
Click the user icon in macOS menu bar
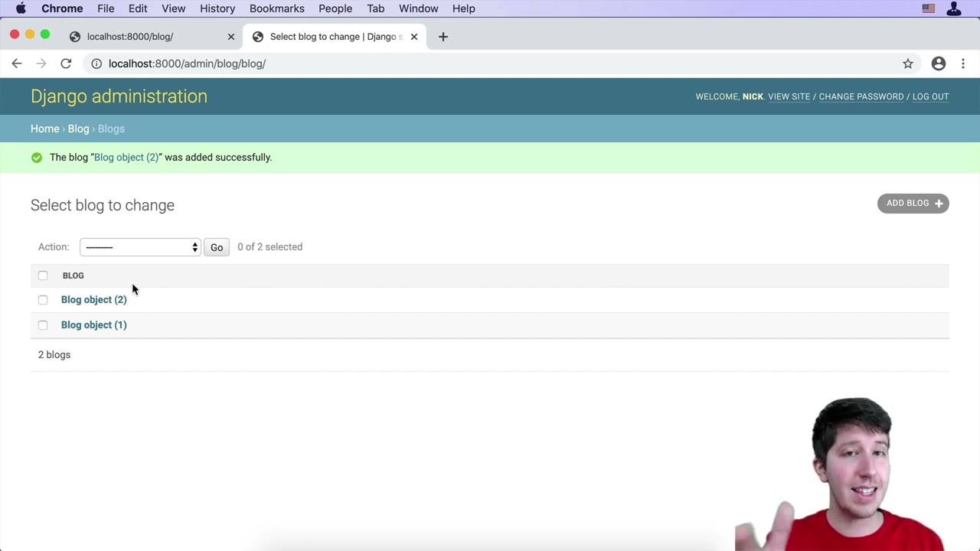click(954, 8)
